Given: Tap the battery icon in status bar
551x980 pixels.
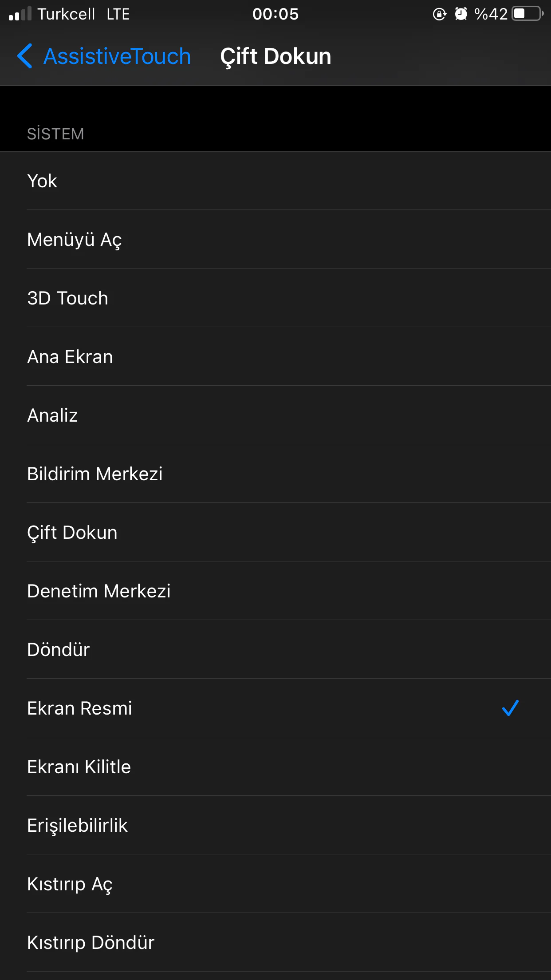Looking at the screenshot, I should [527, 14].
